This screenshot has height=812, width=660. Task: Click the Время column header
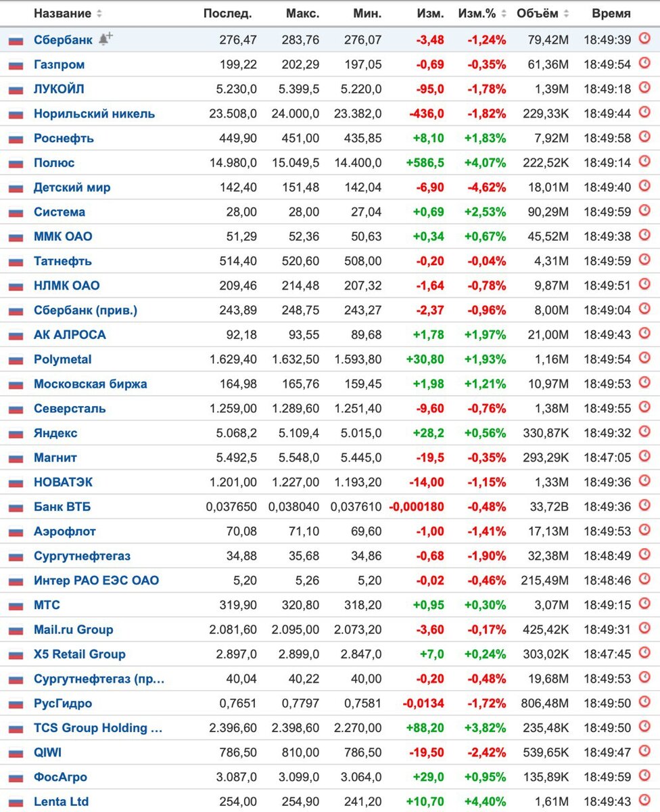click(x=611, y=14)
